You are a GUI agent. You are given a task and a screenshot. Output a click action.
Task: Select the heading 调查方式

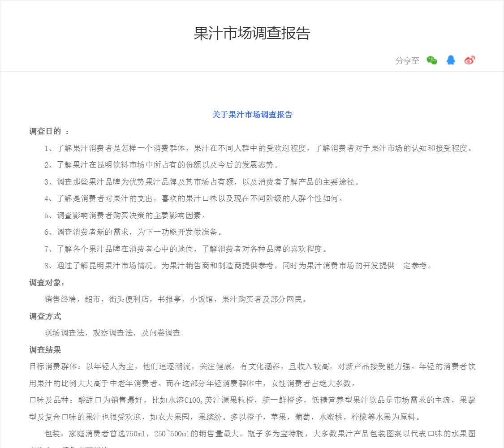pos(45,316)
